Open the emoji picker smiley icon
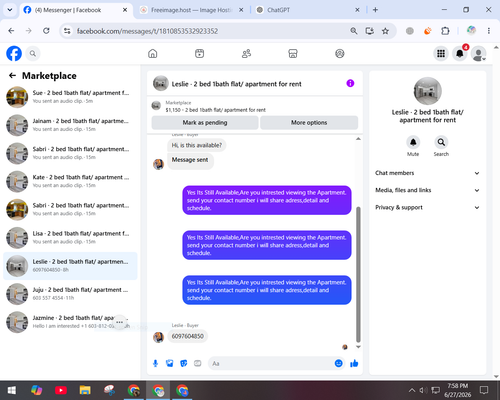Image resolution: width=500 pixels, height=400 pixels. point(338,363)
